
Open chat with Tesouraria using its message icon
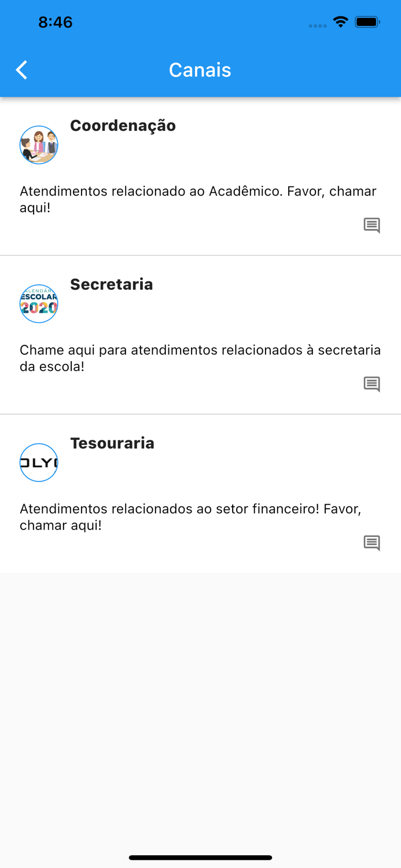pyautogui.click(x=373, y=543)
